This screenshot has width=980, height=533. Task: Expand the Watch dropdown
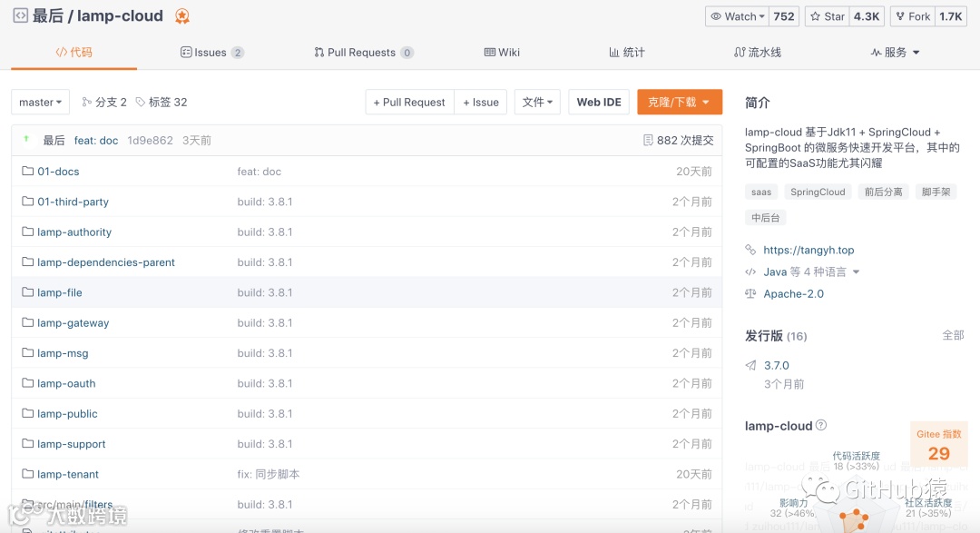(738, 16)
